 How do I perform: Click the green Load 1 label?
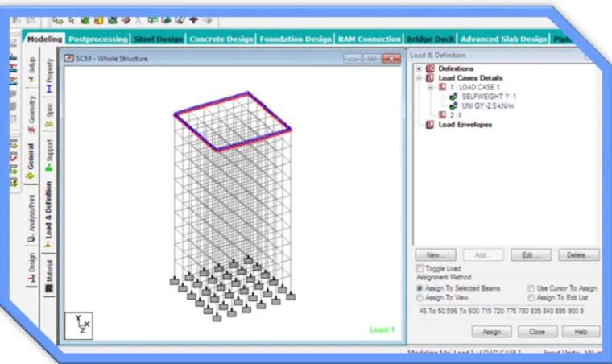(382, 330)
